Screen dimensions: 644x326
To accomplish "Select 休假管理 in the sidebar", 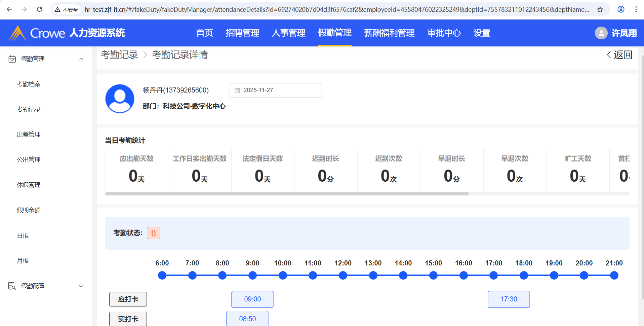I will coord(29,185).
